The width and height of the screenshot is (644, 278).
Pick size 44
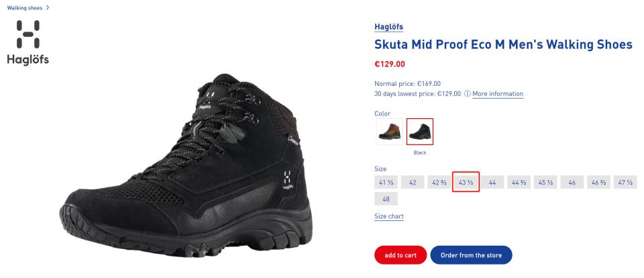[x=492, y=182]
